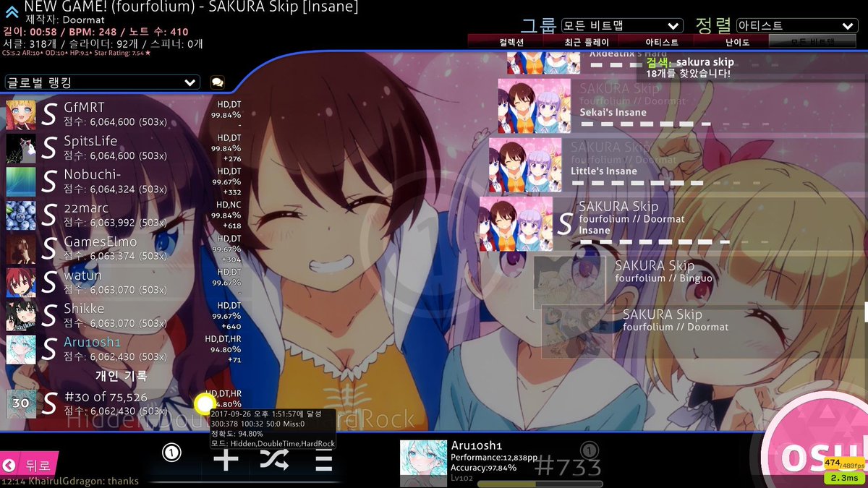Open the Mods selection plus button
868x488 pixels.
(x=226, y=459)
